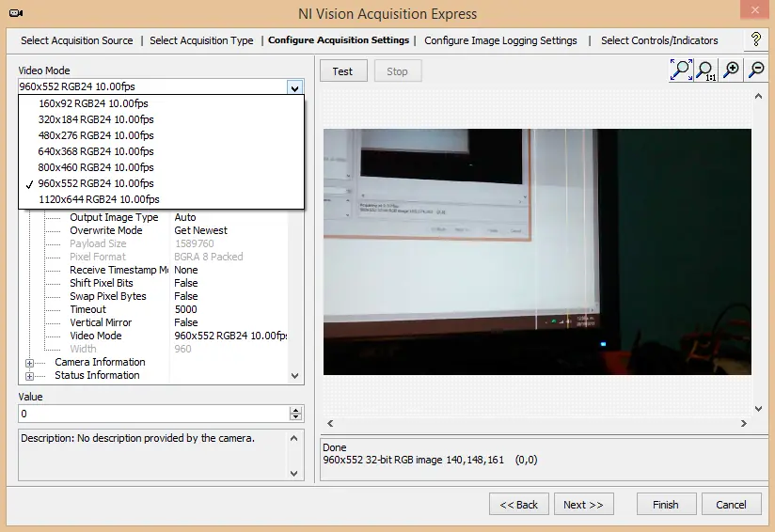
Task: Select the Vertical Mirror attribute
Action: tap(101, 322)
